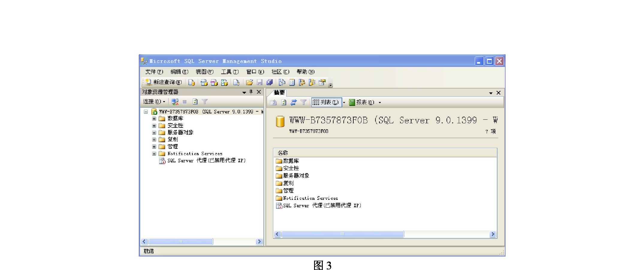Click the Analysis Services MDX Query icon
Screen dimensions: 644x270
tap(204, 82)
